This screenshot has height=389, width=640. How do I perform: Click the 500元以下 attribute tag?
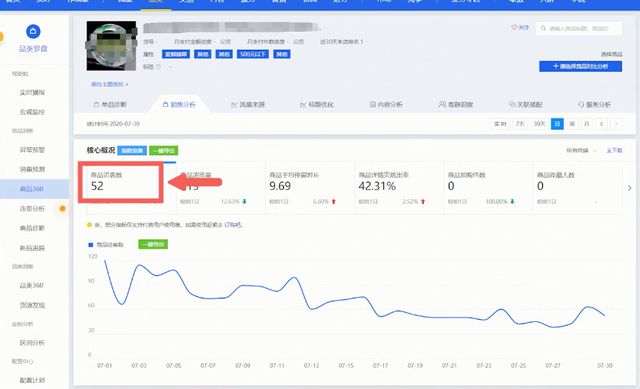[253, 54]
